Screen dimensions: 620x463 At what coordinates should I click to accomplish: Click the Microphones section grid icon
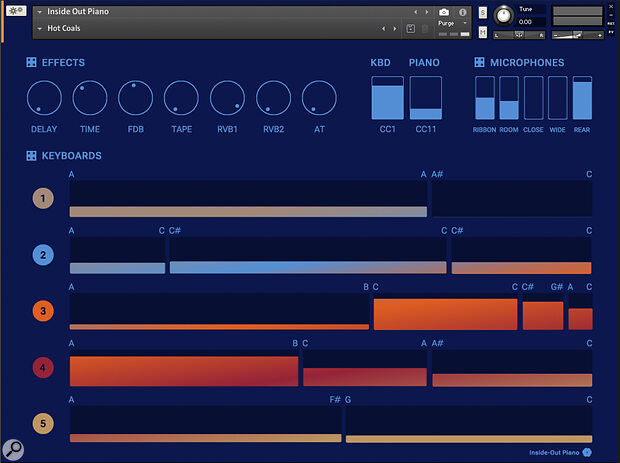(x=480, y=63)
